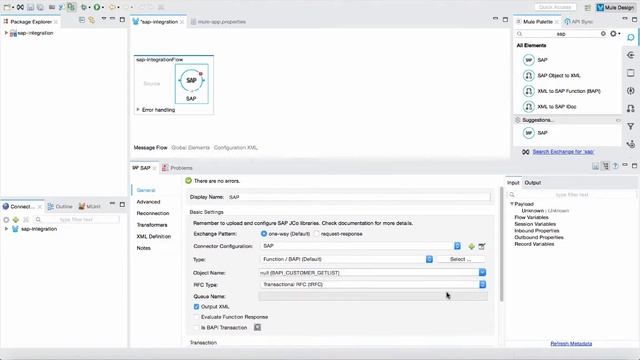Click the Quick Access field
Viewport: 640px width, 360px height.
coord(555,7)
